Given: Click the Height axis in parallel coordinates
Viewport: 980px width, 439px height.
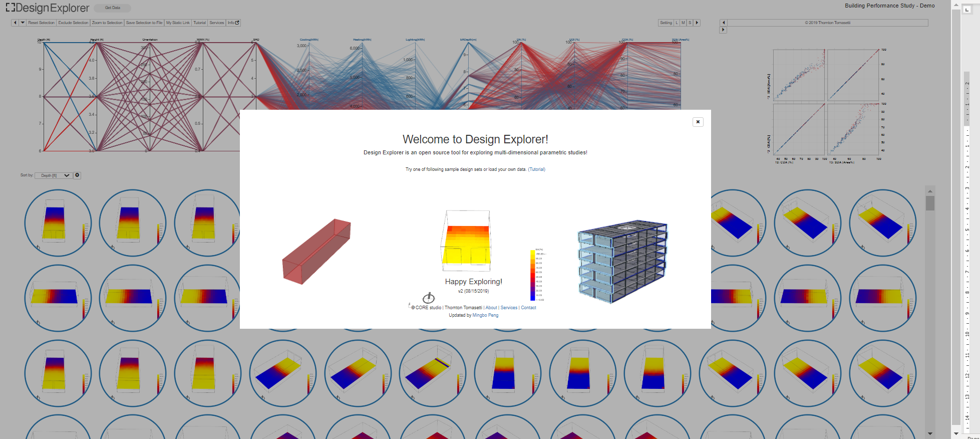Looking at the screenshot, I should (97, 96).
